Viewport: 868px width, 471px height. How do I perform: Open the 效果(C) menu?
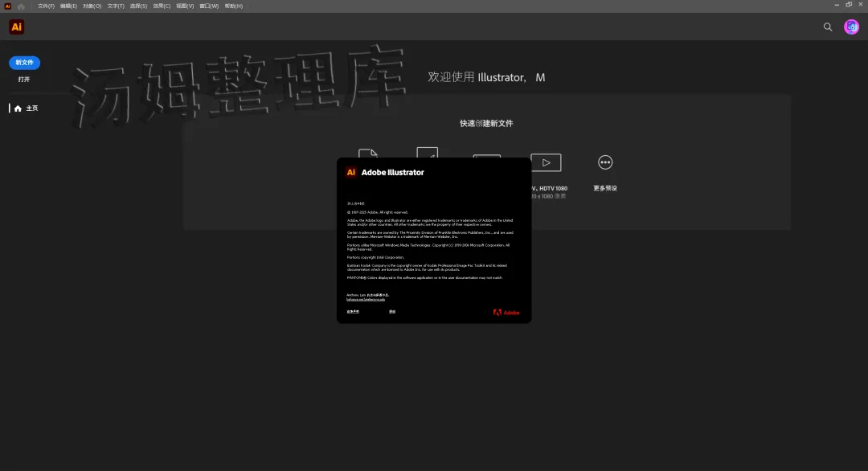tap(162, 6)
